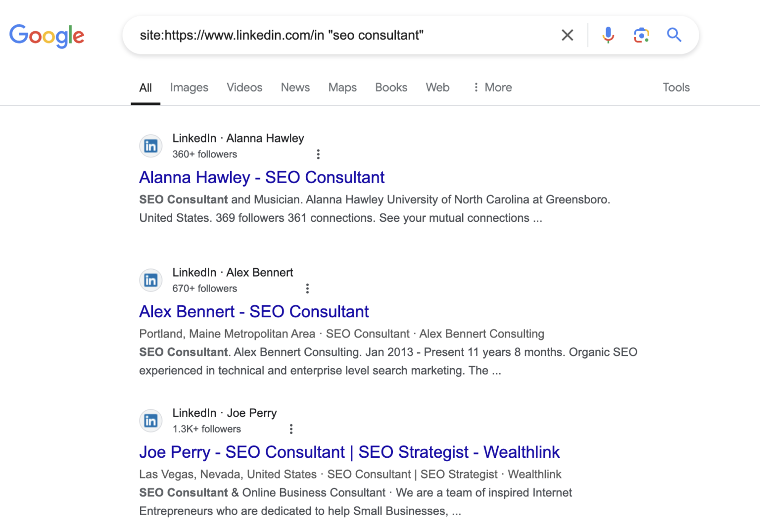Open Alanna Hawley's SEO Consultant profile link
Screen dimensions: 760x532
[x=261, y=177]
